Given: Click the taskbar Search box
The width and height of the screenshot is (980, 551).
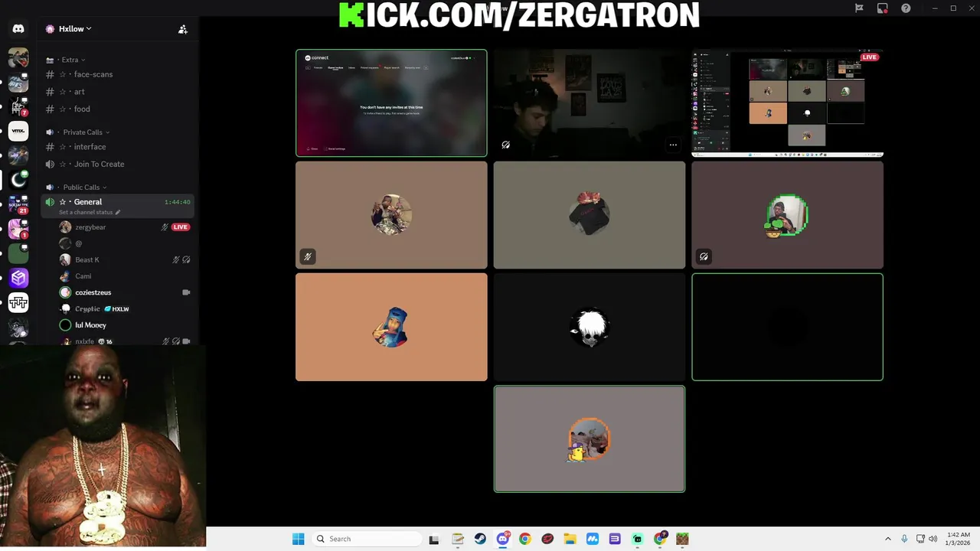Looking at the screenshot, I should pos(366,539).
